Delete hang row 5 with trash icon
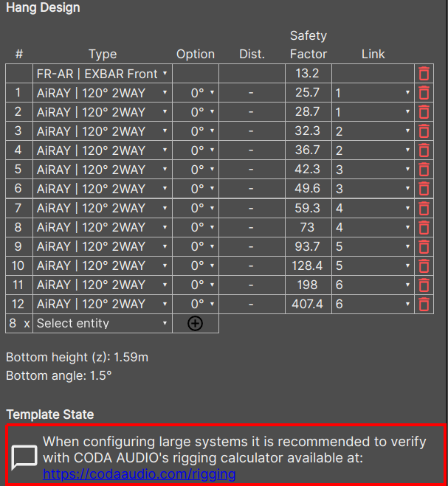Screen dimensions: 448x486 [x=424, y=170]
